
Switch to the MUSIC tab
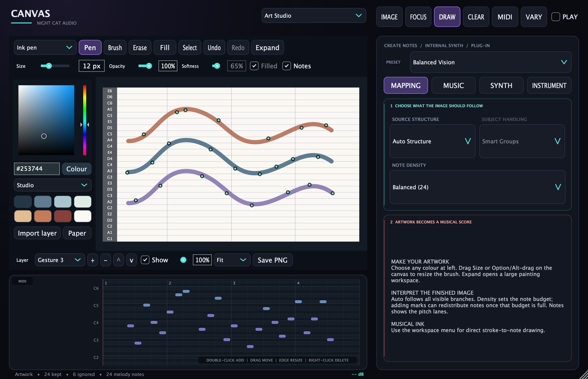point(453,85)
